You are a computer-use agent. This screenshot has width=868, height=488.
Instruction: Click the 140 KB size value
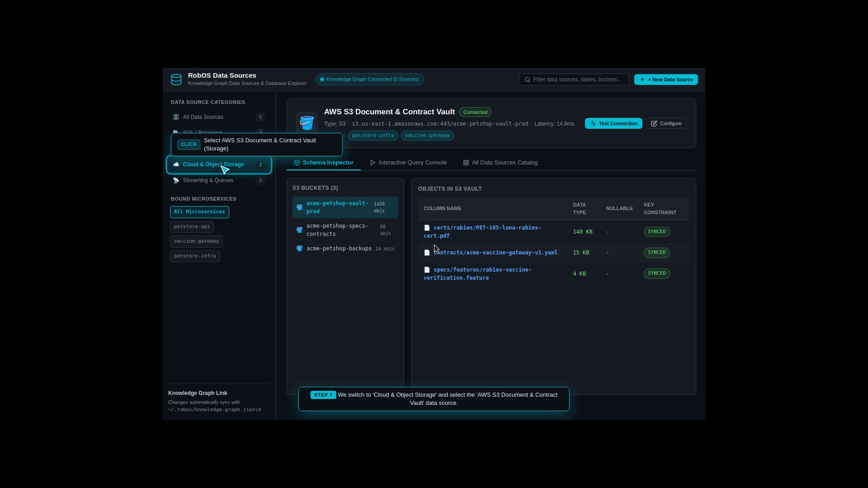tap(582, 232)
